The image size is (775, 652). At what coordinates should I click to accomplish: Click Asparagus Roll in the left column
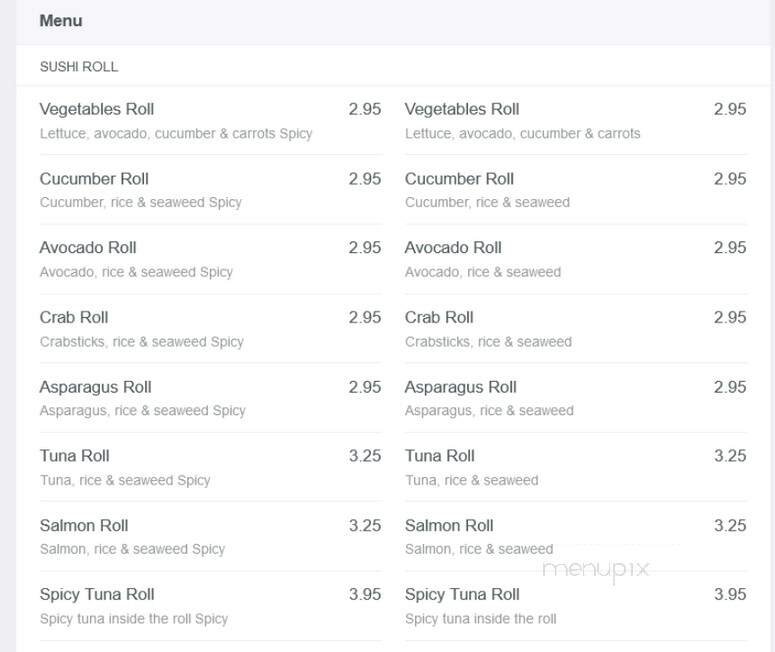[96, 387]
